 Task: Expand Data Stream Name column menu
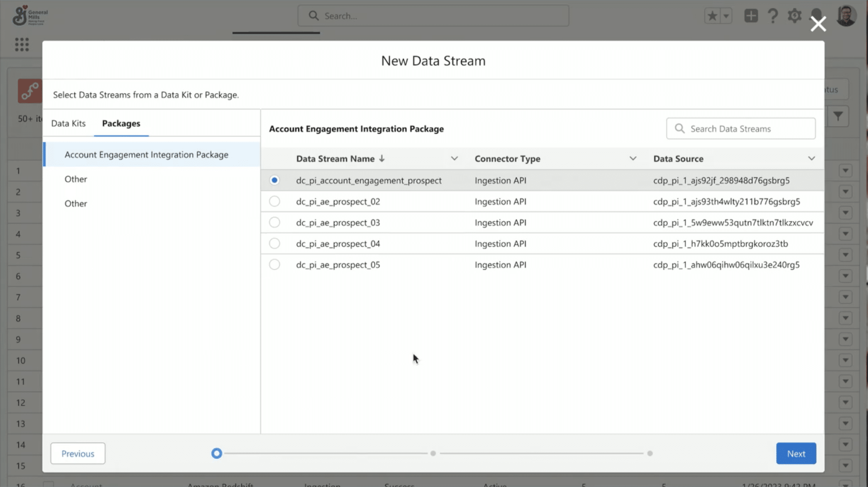(454, 158)
